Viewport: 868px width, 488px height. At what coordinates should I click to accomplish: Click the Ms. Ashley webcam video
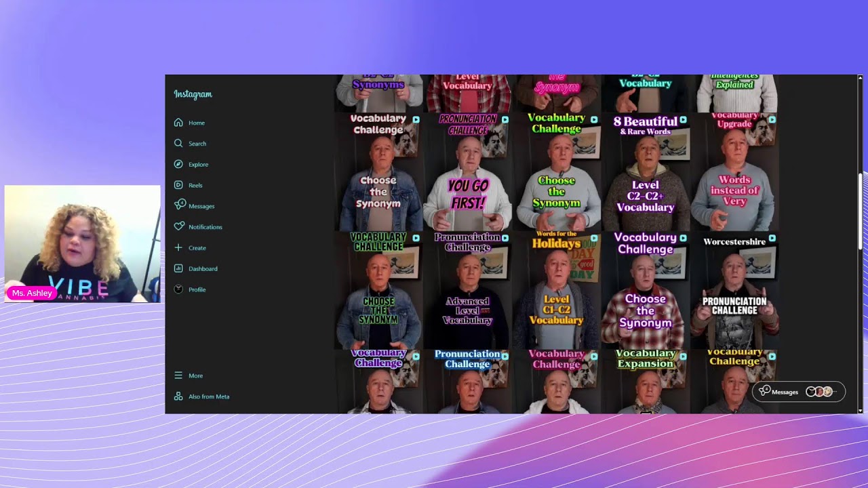(x=83, y=244)
